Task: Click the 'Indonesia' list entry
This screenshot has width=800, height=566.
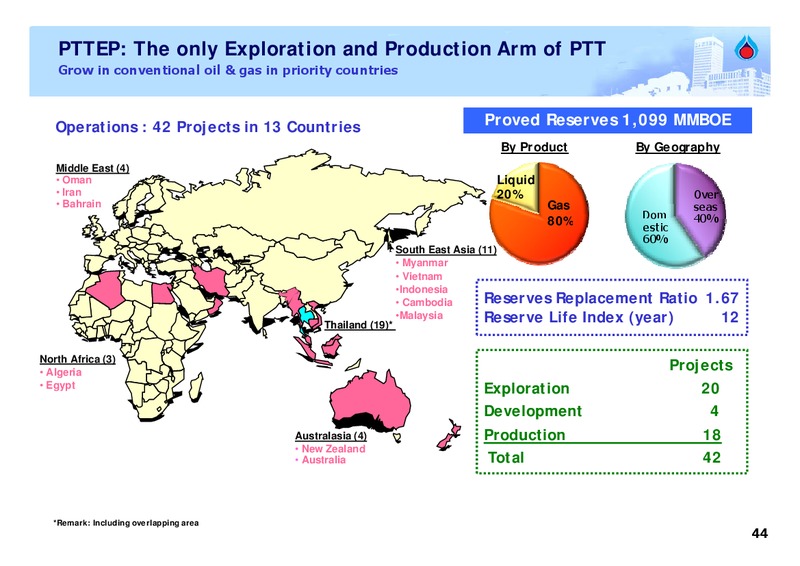Action: pos(422,289)
